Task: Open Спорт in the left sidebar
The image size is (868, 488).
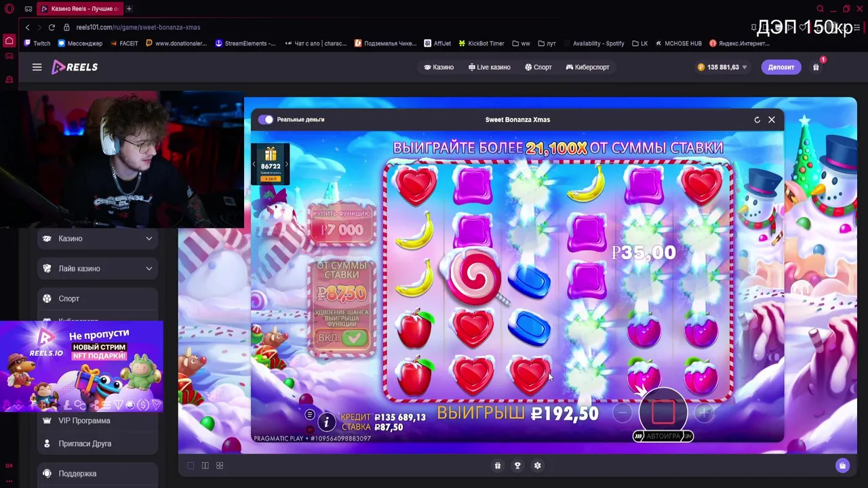Action: 98,298
